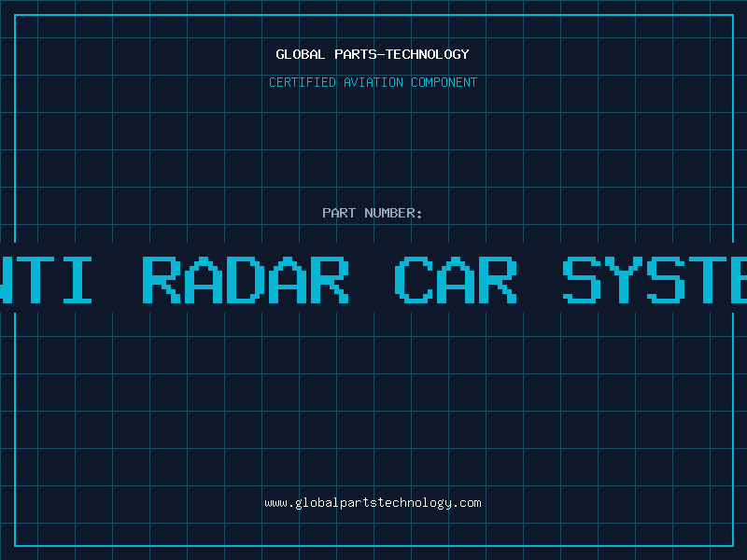The image size is (747, 560).
Task: Click the website link www.globalpartstechnology.com
Action: tap(373, 503)
